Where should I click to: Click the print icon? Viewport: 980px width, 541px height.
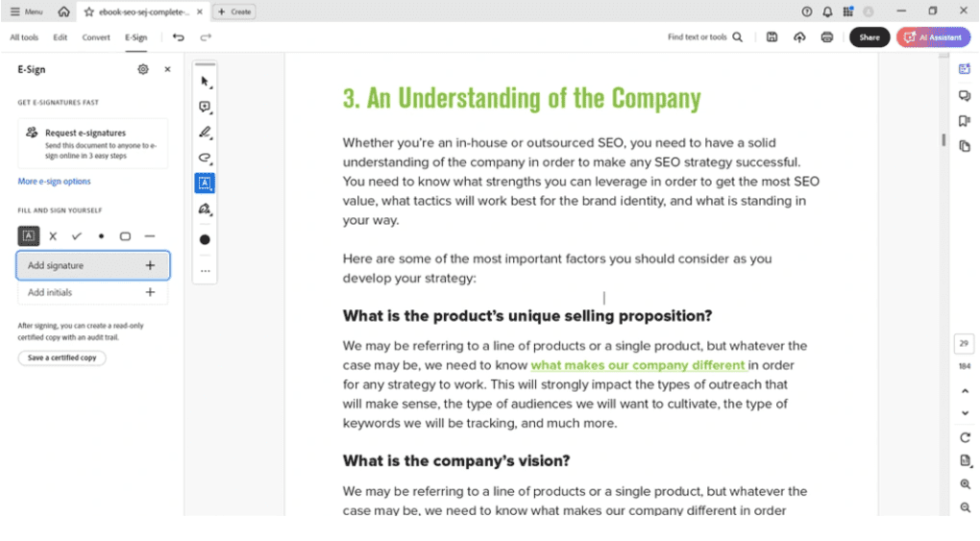click(x=827, y=37)
